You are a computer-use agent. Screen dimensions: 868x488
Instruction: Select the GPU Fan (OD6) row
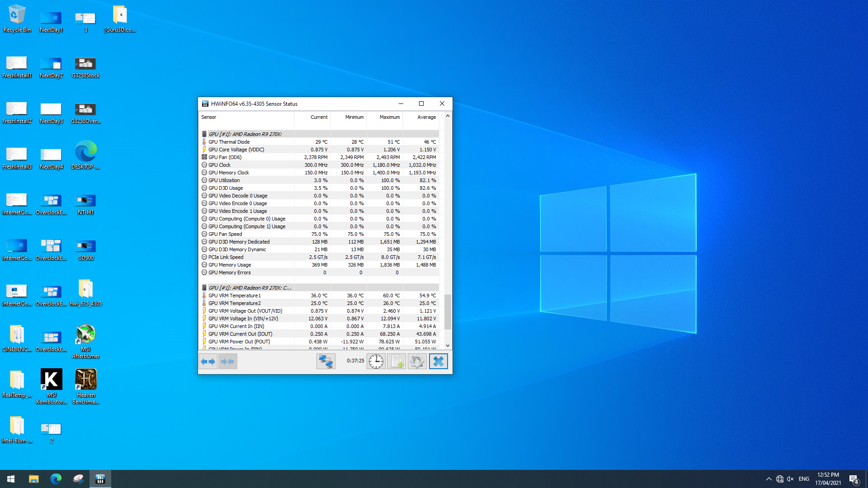(319, 157)
